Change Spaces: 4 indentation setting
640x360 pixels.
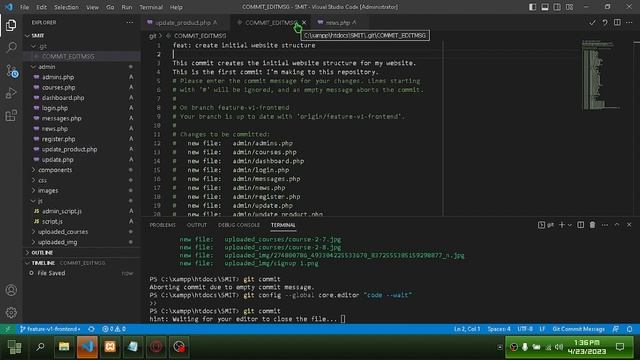tap(499, 329)
